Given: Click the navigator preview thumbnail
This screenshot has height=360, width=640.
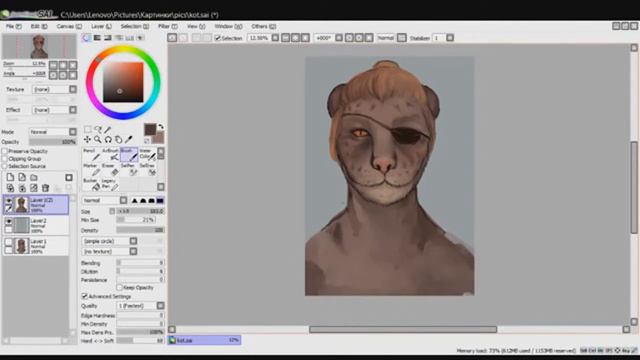Looking at the screenshot, I should (x=39, y=46).
